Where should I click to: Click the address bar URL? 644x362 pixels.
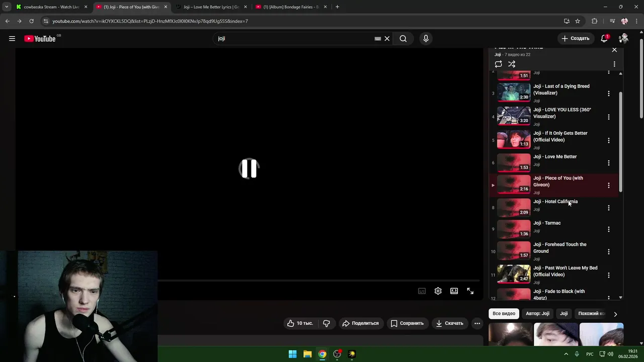pos(150,21)
